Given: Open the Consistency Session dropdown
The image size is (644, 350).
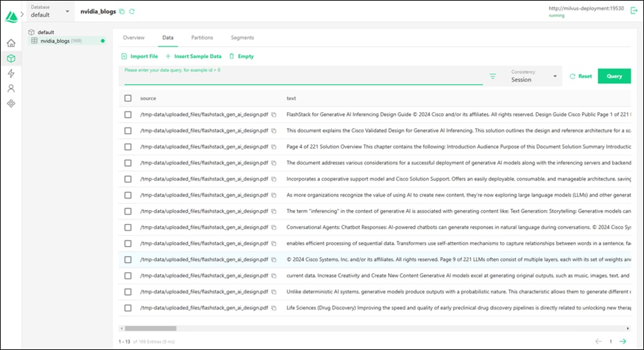Looking at the screenshot, I should 534,77.
